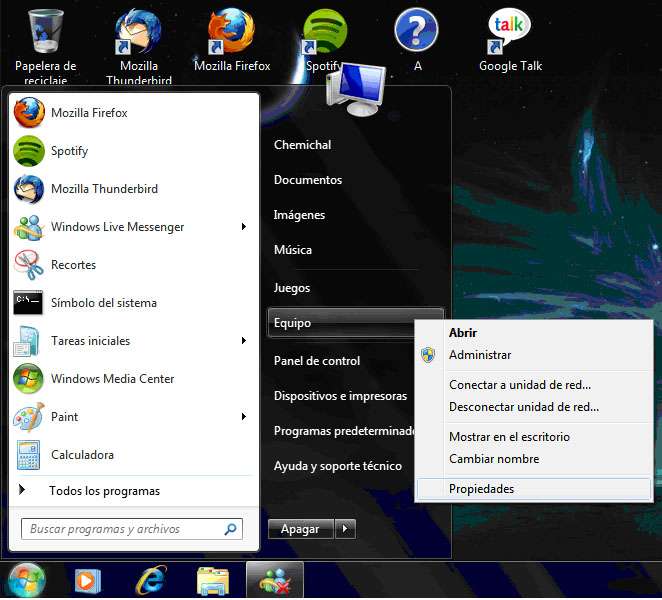Open Windows Explorer folder on taskbar
This screenshot has width=662, height=600.
(x=213, y=580)
